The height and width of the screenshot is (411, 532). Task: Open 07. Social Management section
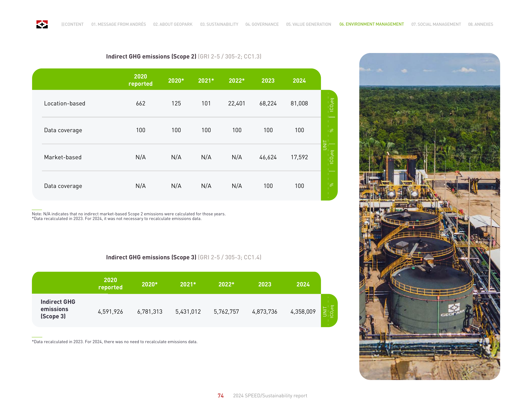coord(436,24)
